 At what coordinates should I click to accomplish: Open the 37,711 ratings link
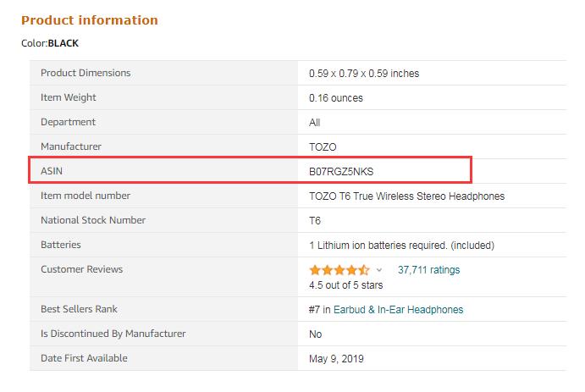click(428, 270)
